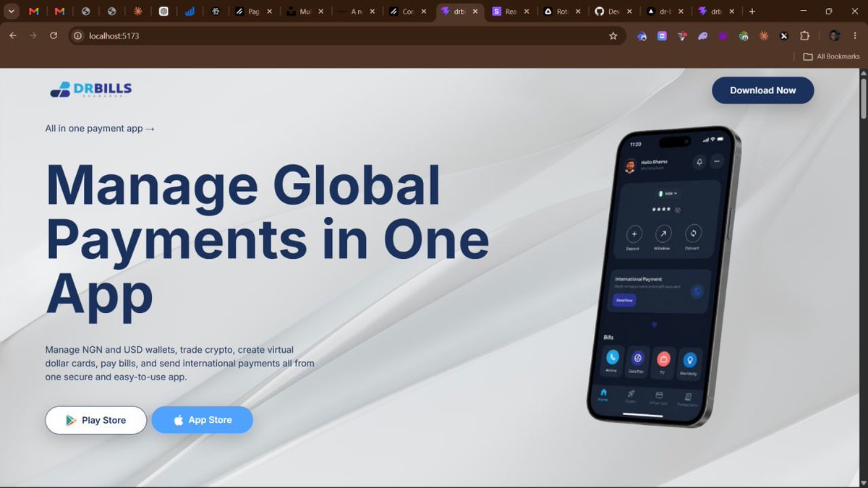Select the Airtime bill icon
Image resolution: width=868 pixels, height=488 pixels.
(x=613, y=358)
